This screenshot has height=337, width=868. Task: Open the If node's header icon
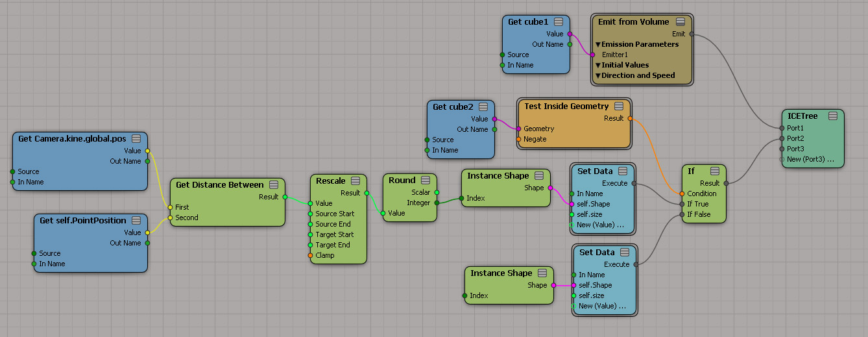tap(715, 171)
